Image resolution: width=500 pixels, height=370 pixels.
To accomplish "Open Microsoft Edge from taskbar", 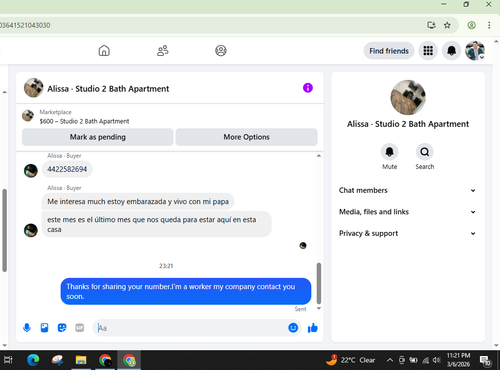I will [x=33, y=360].
